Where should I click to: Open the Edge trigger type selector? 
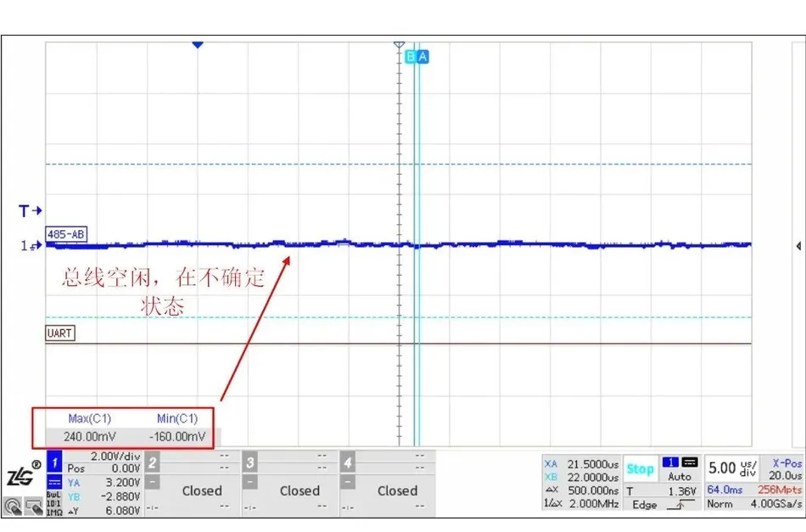coord(645,503)
